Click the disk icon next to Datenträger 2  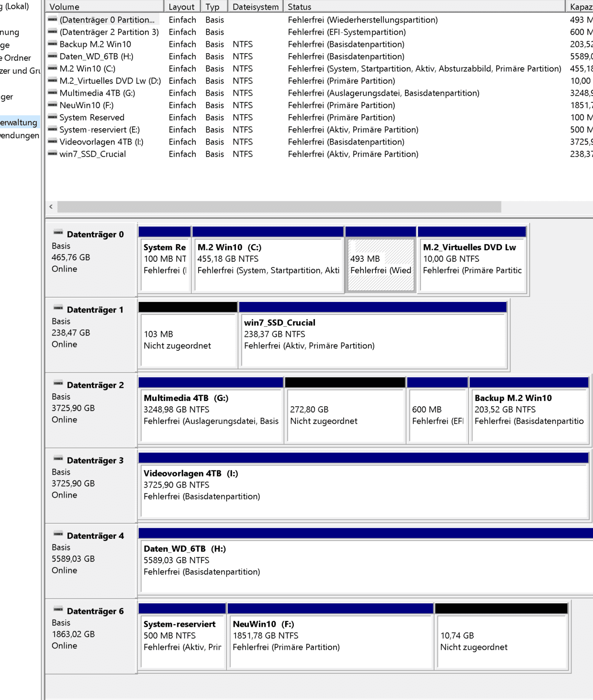tap(58, 384)
